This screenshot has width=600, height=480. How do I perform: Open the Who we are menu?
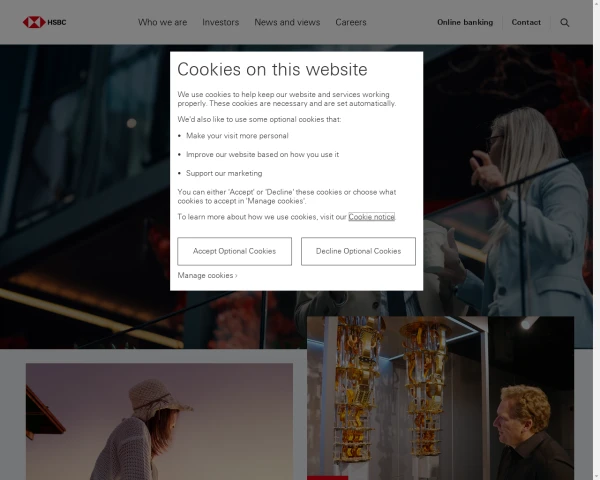(x=162, y=22)
